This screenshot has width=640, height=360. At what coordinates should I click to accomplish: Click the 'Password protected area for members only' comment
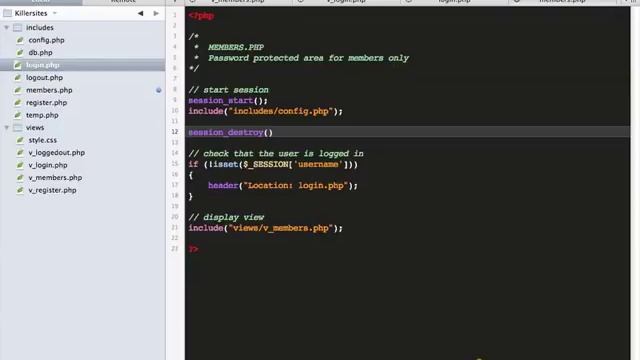(308, 58)
